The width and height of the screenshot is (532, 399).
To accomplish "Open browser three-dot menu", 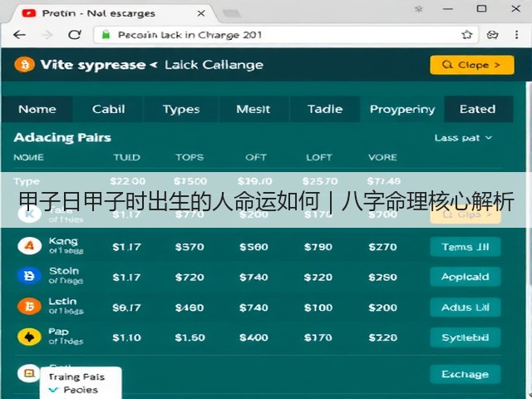I will pos(516,35).
